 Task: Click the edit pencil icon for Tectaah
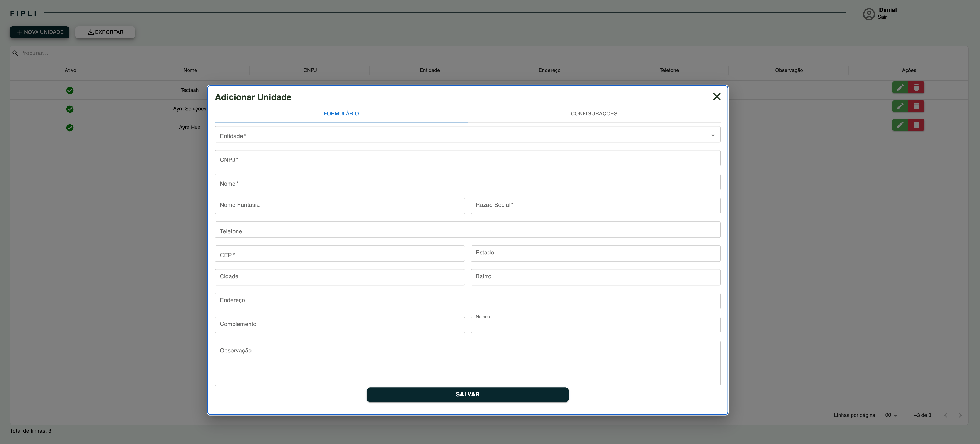[900, 88]
